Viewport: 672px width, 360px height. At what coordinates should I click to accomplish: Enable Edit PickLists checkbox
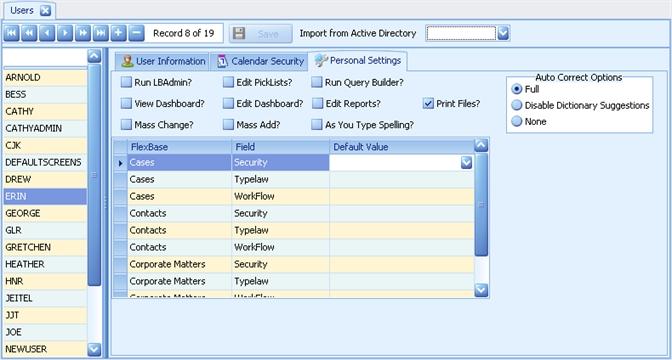pyautogui.click(x=228, y=82)
